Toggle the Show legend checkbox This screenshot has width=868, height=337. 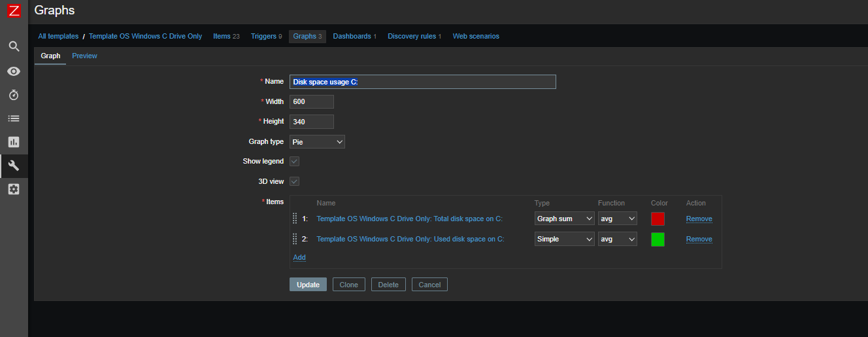(295, 161)
